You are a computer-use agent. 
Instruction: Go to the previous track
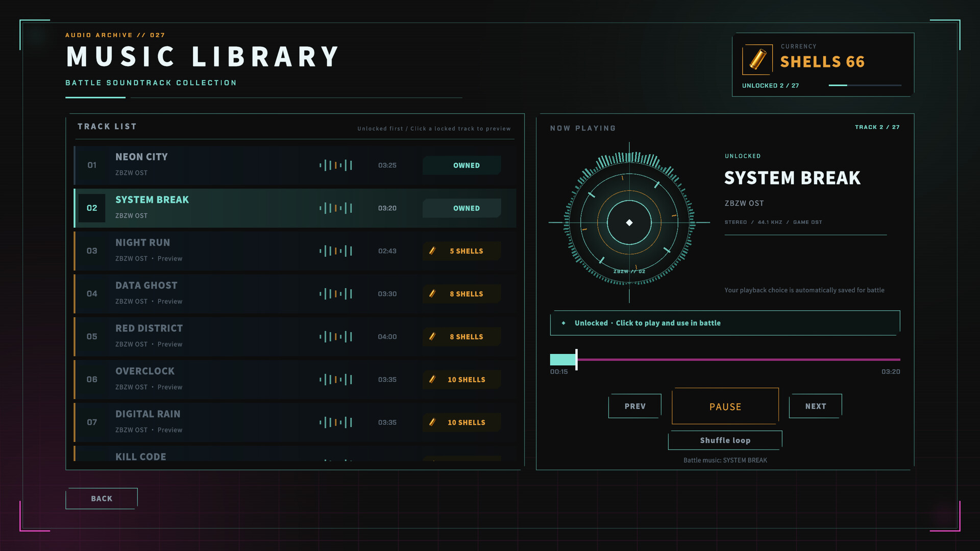pyautogui.click(x=635, y=406)
